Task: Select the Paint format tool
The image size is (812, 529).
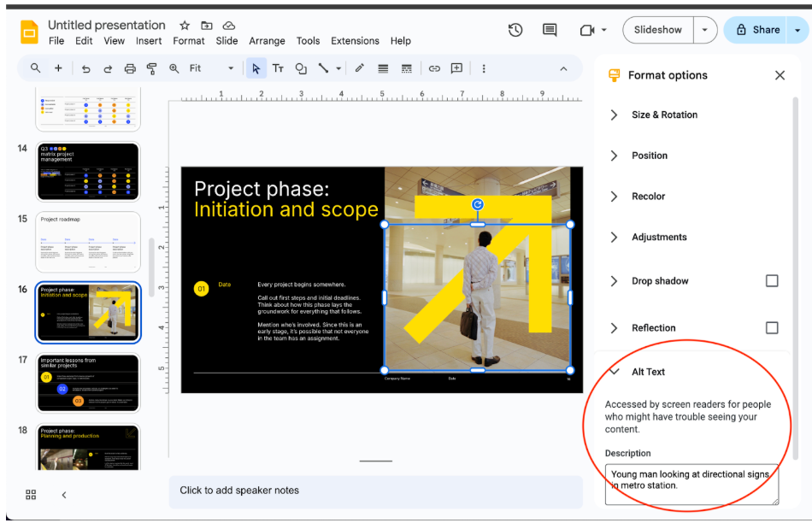Action: coord(151,68)
